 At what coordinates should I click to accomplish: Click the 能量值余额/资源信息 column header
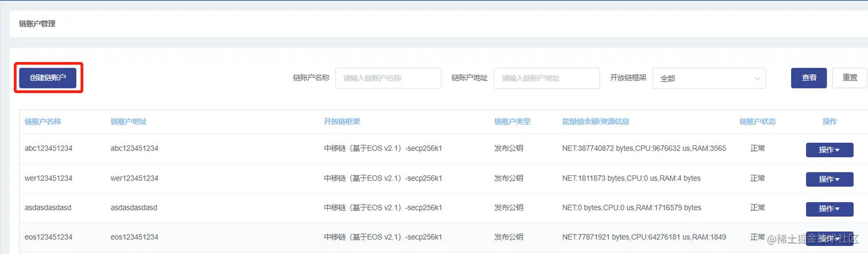[596, 122]
